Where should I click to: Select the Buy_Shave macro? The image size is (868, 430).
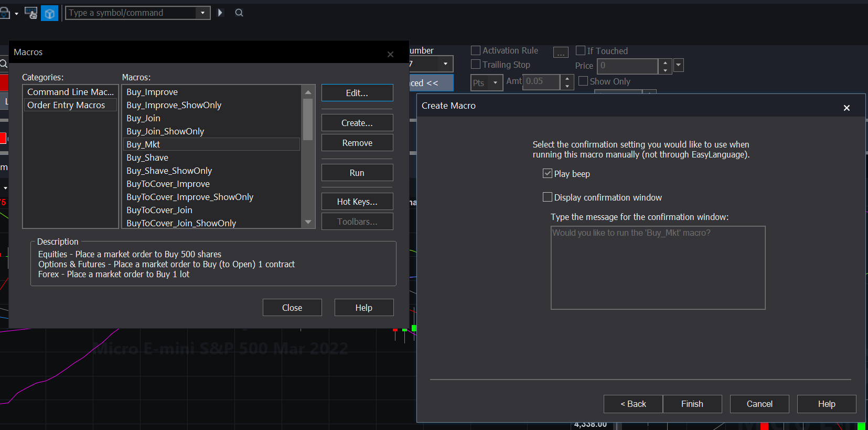(x=211, y=158)
